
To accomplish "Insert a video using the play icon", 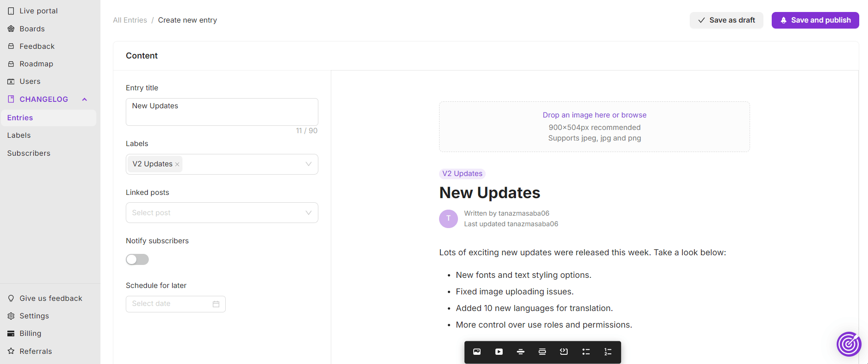I will tap(499, 352).
